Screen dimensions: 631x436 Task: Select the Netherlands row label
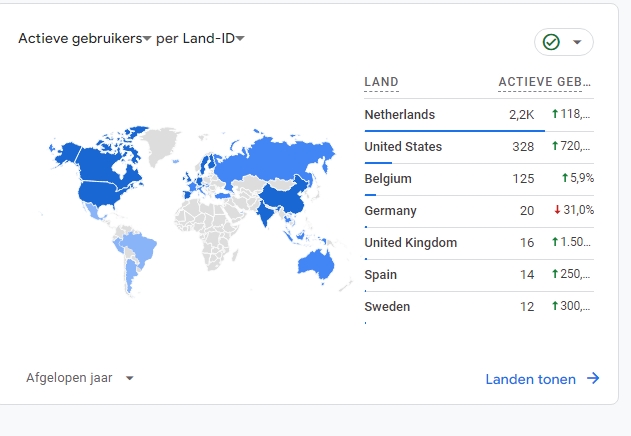point(400,115)
